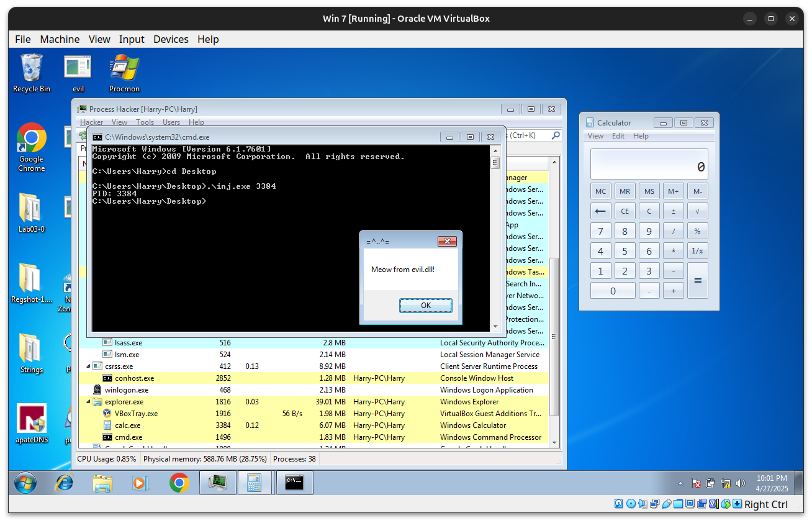Click the Calculator CE button

point(625,211)
